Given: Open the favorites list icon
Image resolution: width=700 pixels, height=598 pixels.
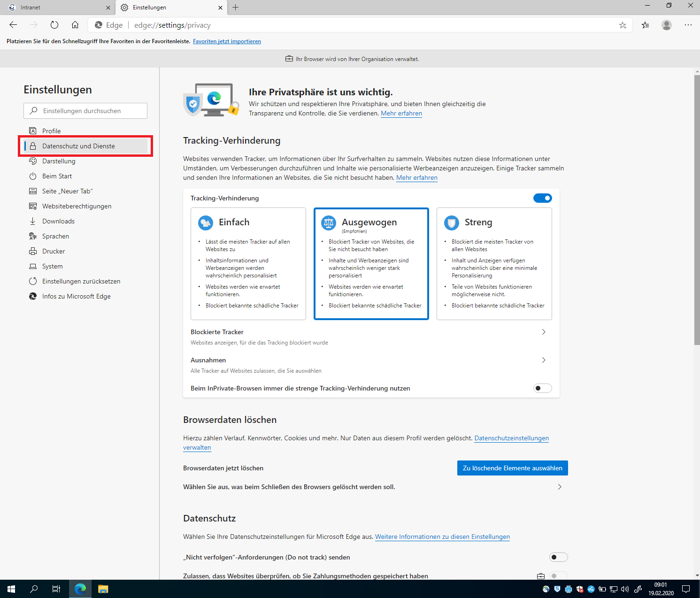Looking at the screenshot, I should click(x=646, y=25).
